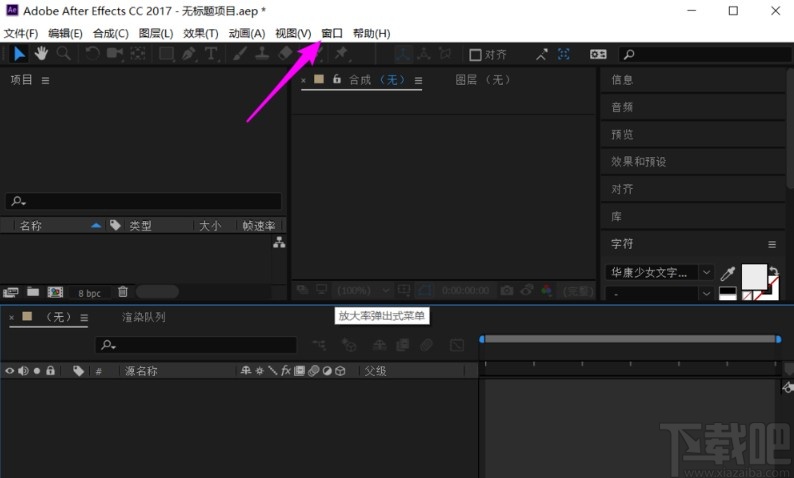Open the workspace switcher icon in toolbar

click(598, 54)
